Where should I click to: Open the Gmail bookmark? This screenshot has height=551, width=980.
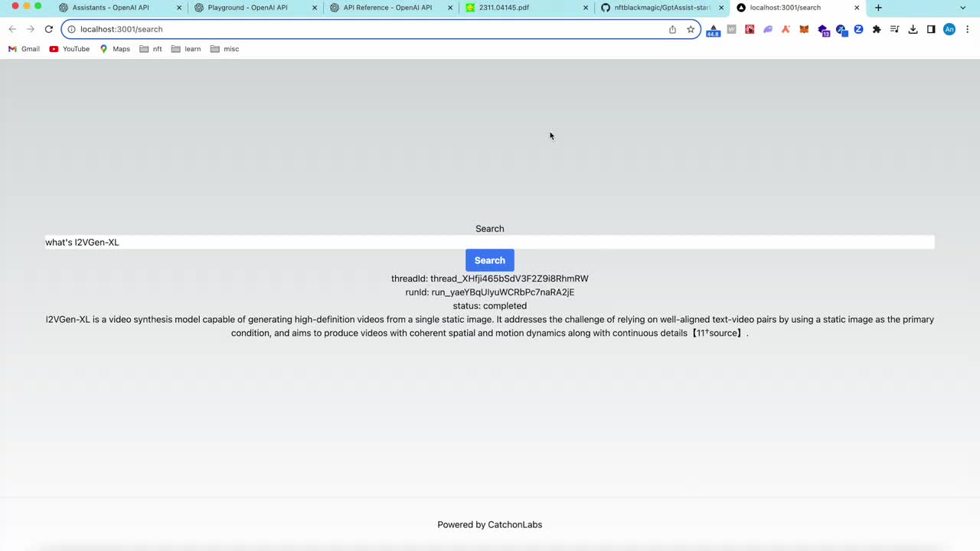[x=24, y=49]
